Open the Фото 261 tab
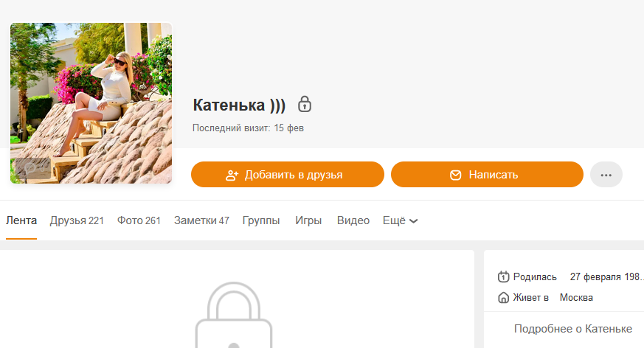 [139, 220]
